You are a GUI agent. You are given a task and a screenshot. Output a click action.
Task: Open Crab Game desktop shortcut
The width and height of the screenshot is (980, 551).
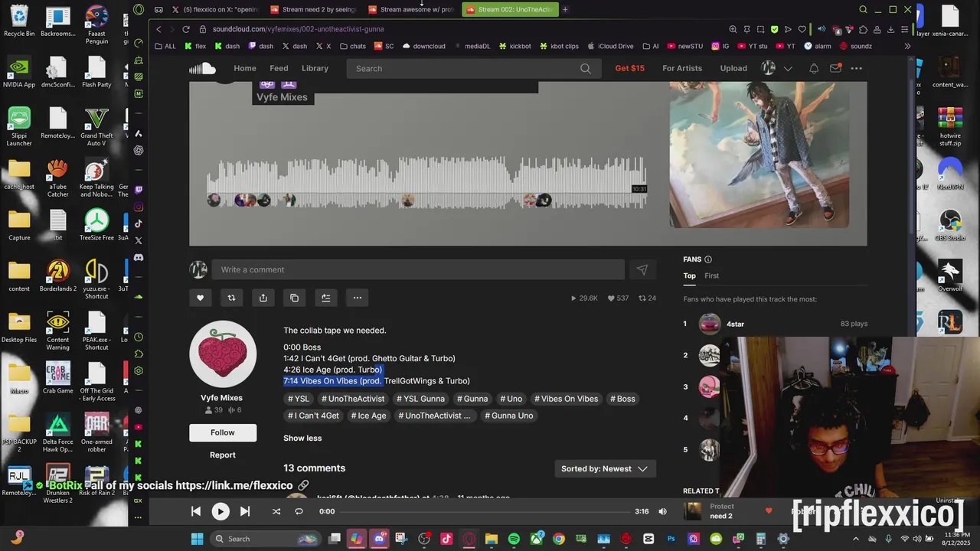point(57,378)
